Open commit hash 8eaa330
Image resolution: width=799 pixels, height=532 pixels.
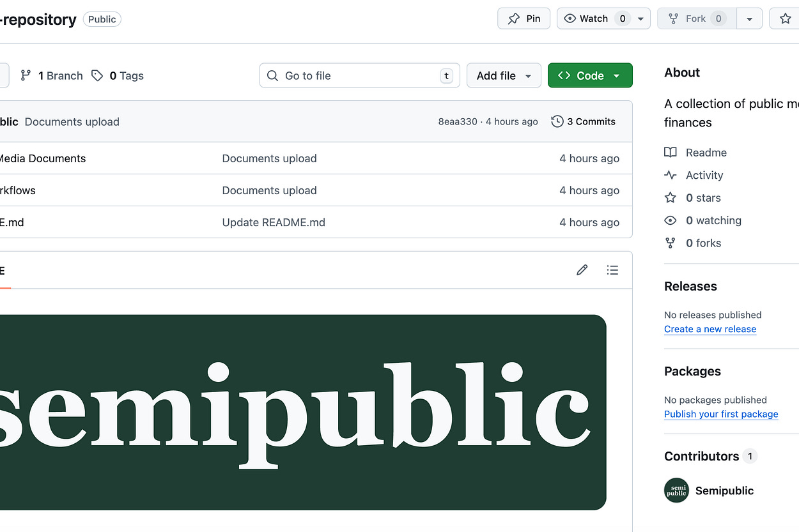[x=458, y=121]
